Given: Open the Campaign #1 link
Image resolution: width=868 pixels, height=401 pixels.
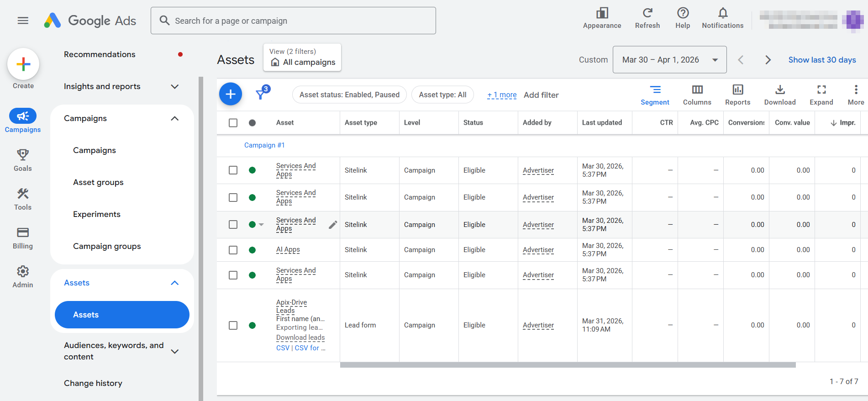Looking at the screenshot, I should click(264, 145).
